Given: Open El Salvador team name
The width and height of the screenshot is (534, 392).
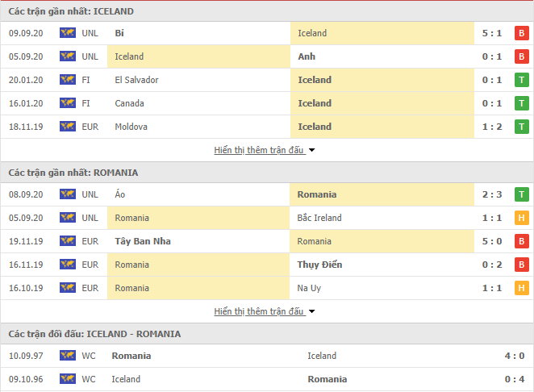Looking at the screenshot, I should 136,80.
